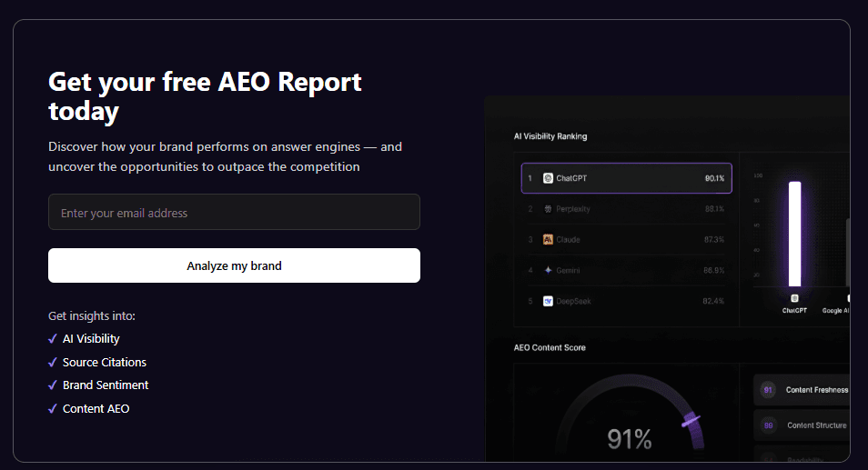The height and width of the screenshot is (470, 868).
Task: Click the email address input field
Action: point(234,212)
